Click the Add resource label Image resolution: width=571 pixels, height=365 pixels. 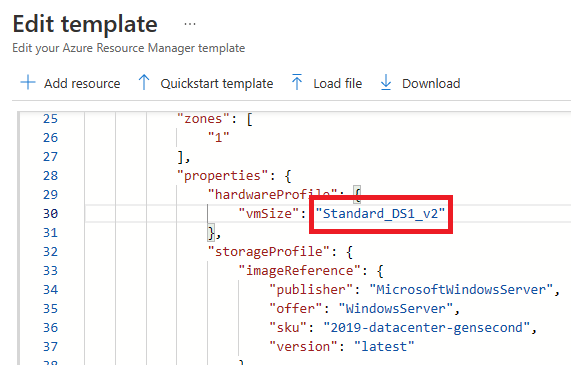(82, 84)
